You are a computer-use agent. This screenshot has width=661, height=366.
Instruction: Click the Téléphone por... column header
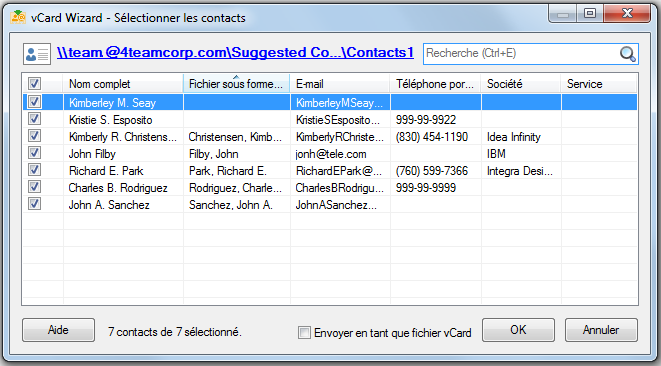[x=435, y=83]
